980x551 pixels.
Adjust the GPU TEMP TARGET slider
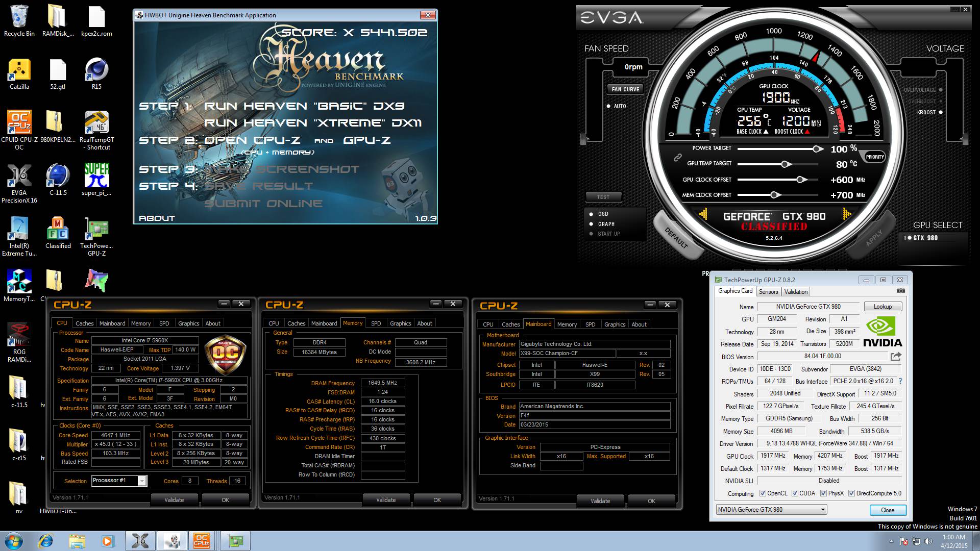pyautogui.click(x=786, y=164)
